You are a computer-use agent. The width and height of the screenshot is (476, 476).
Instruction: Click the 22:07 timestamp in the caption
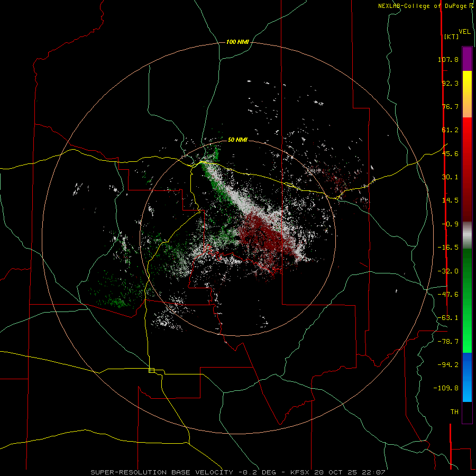pyautogui.click(x=374, y=472)
